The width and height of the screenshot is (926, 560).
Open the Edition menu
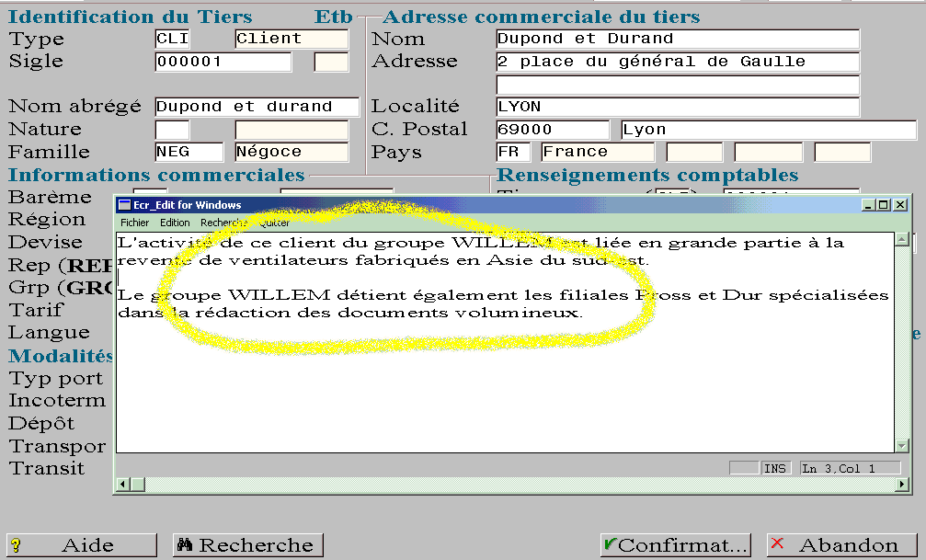click(x=175, y=223)
